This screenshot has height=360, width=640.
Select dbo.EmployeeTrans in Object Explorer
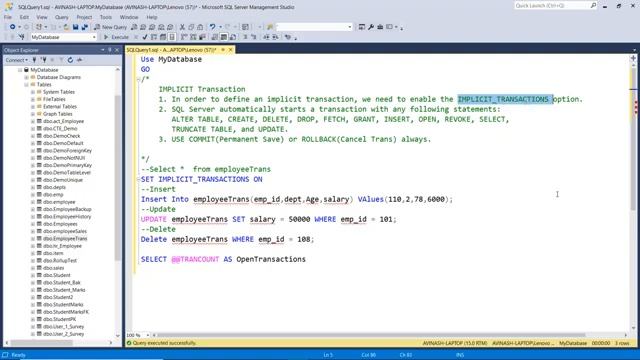pos(65,238)
